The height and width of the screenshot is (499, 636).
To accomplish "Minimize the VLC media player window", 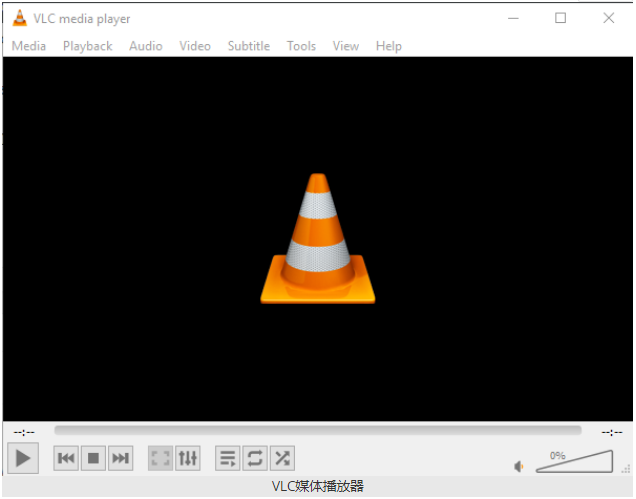I will tap(514, 18).
